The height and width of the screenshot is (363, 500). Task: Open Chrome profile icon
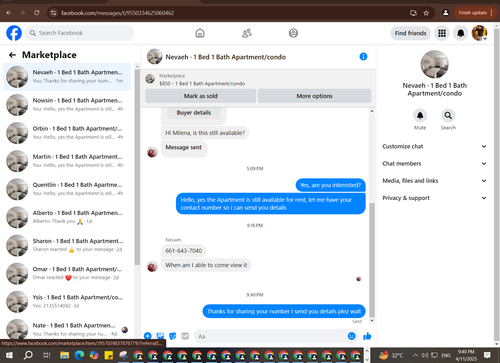[446, 13]
